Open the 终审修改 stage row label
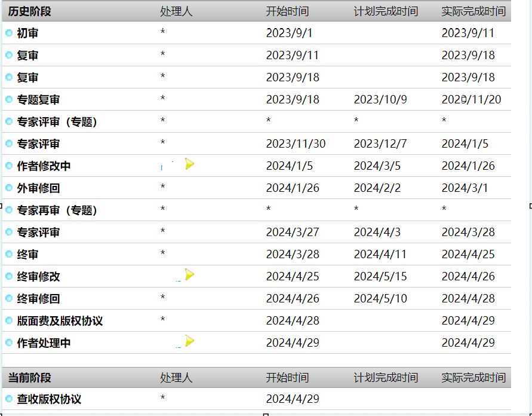The height and width of the screenshot is (416, 532). [x=38, y=277]
